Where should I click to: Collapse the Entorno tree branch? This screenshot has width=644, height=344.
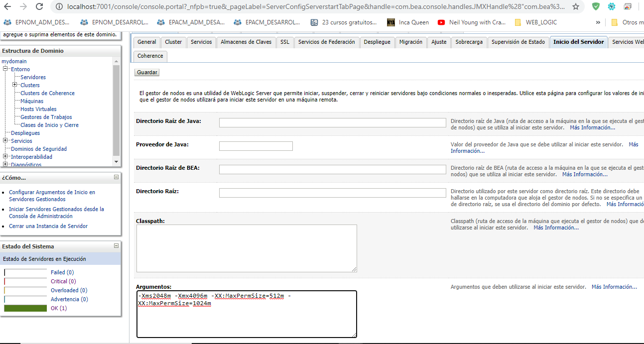click(x=4, y=69)
